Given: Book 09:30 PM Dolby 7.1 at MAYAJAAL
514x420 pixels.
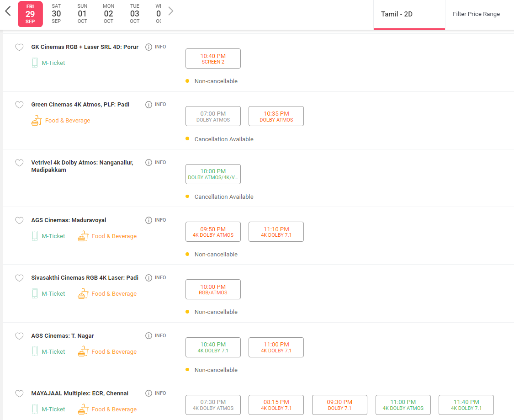Looking at the screenshot, I should (x=339, y=405).
